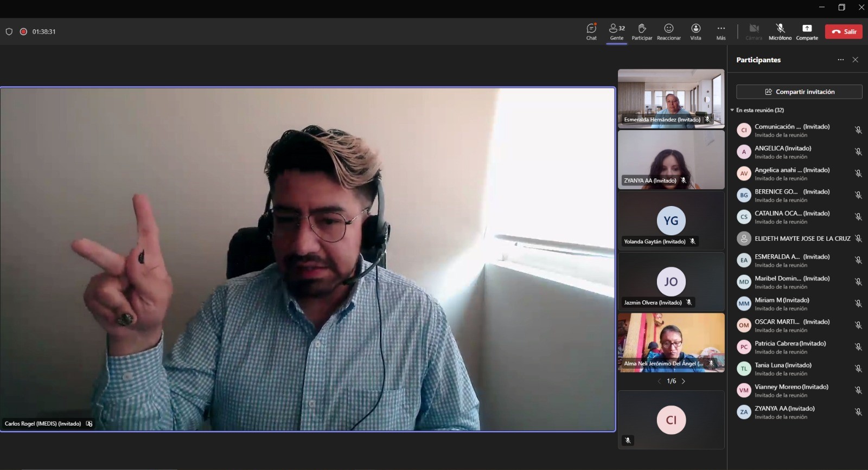Image resolution: width=868 pixels, height=470 pixels.
Task: Open the Vista layout options
Action: point(695,31)
